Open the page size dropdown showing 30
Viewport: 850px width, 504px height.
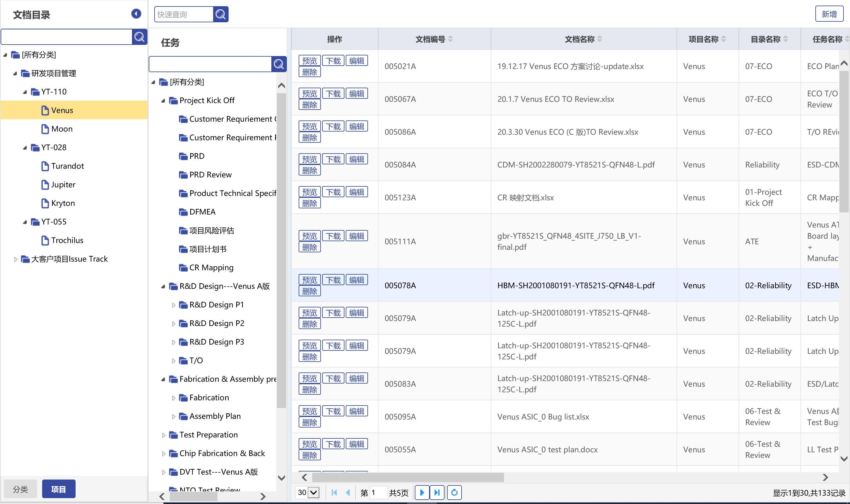[x=308, y=492]
